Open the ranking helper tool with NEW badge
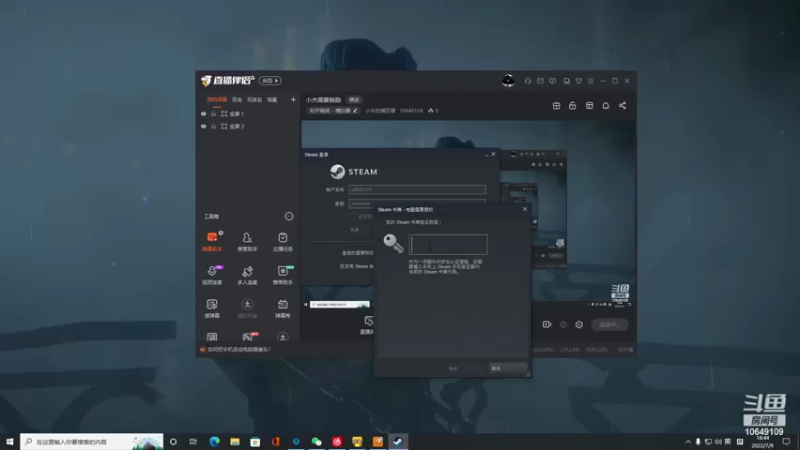Image resolution: width=800 pixels, height=450 pixels. click(282, 275)
